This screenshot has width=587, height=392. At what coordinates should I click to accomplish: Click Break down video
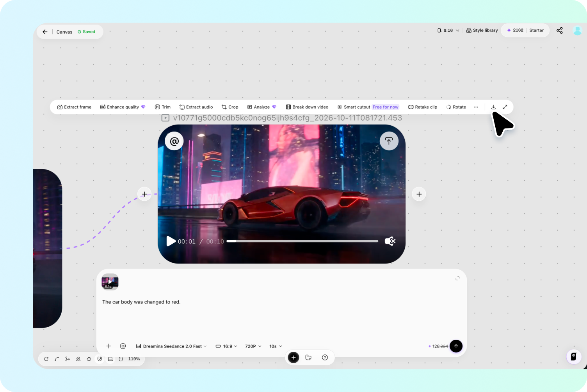point(307,107)
